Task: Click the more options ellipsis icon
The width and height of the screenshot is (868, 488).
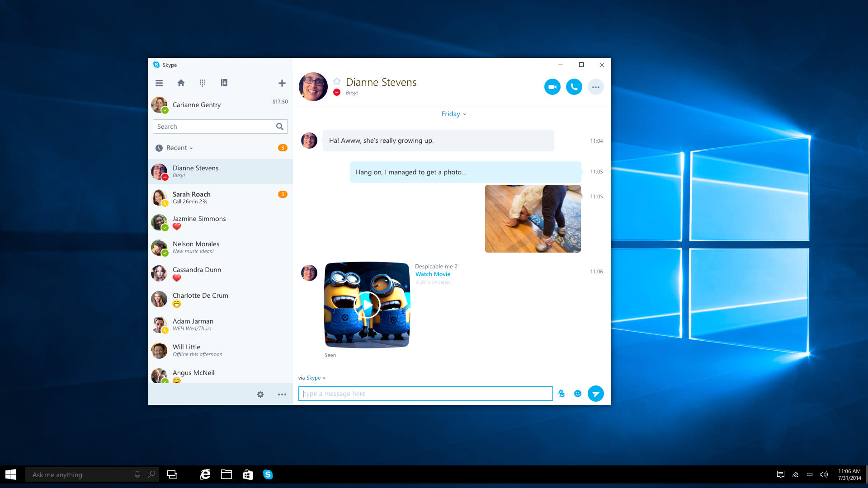Action: point(595,87)
